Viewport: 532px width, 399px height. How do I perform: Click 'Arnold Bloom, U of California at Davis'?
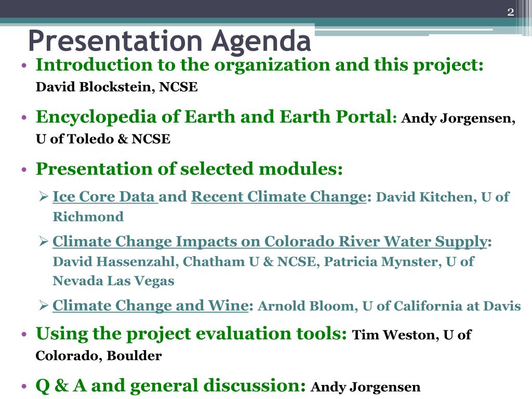pyautogui.click(x=389, y=306)
